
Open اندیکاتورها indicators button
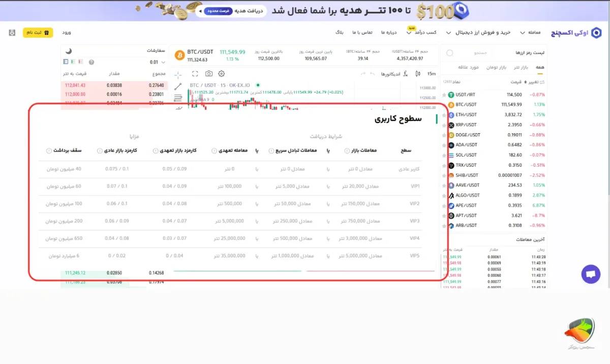pos(390,74)
